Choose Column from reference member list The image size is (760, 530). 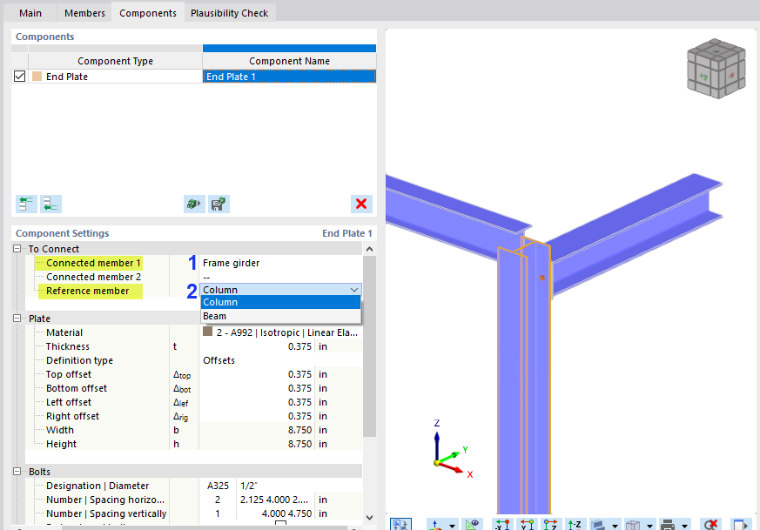click(280, 302)
